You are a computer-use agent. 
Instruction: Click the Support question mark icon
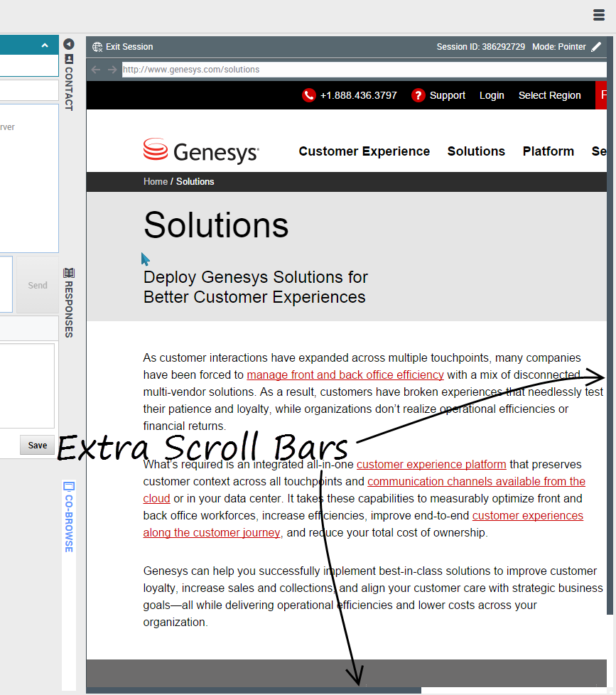418,95
